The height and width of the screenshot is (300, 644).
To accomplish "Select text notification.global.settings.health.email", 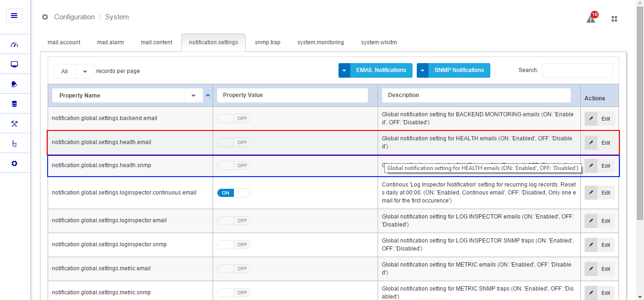I will 101,142.
